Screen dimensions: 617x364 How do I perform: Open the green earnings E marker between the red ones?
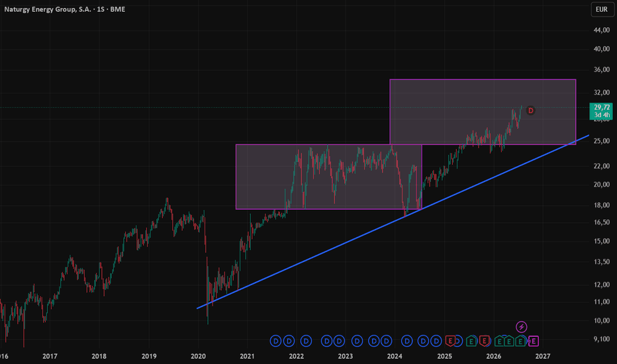(x=471, y=341)
